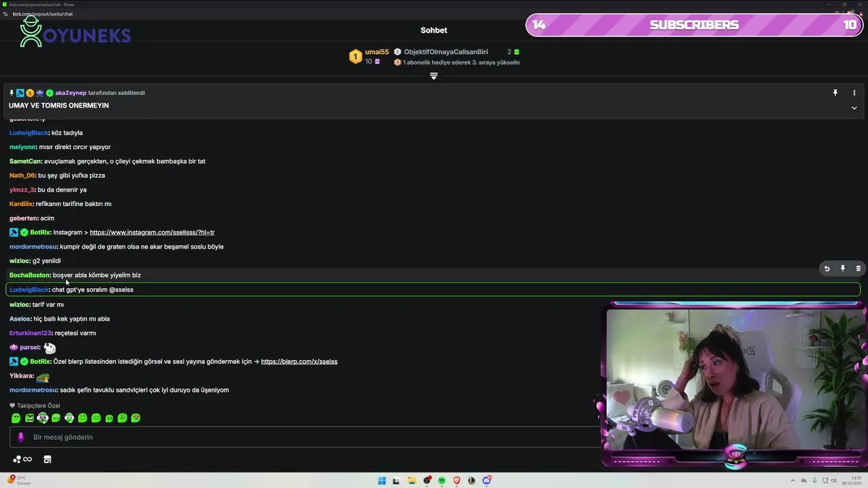Open Task View on the taskbar
Image resolution: width=868 pixels, height=488 pixels.
point(396,481)
